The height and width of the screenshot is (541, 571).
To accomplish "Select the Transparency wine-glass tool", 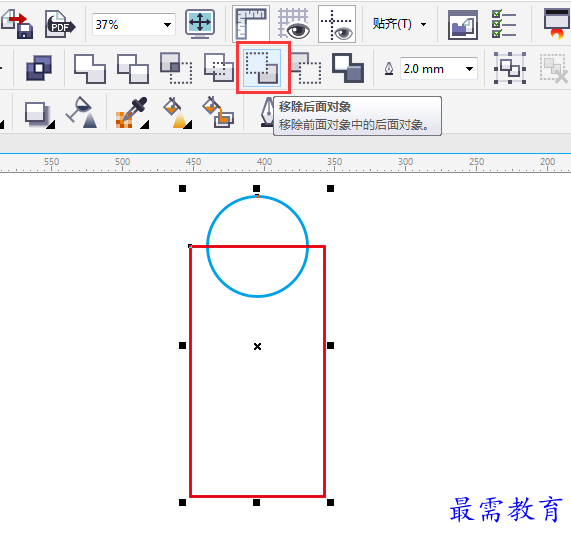I will tap(82, 112).
